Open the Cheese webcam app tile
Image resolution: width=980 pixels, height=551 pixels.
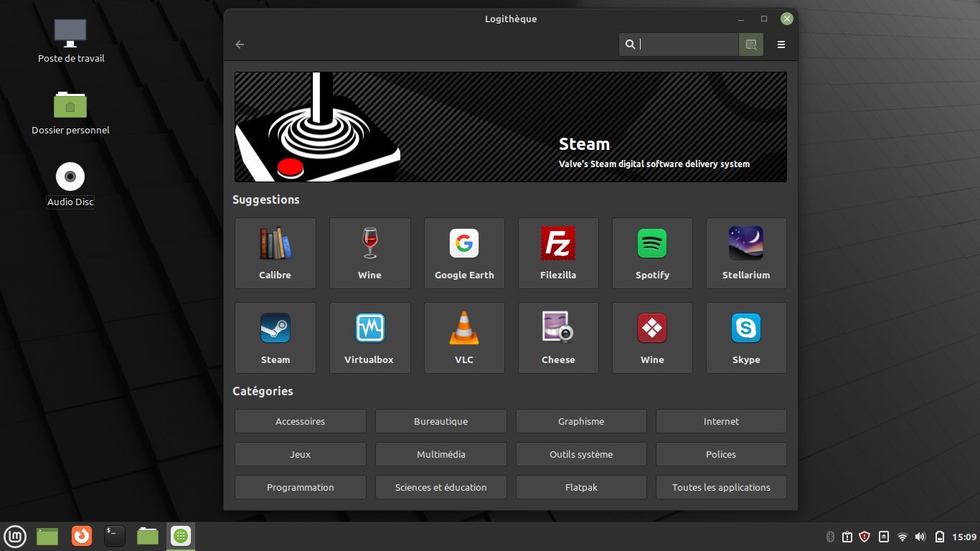558,338
